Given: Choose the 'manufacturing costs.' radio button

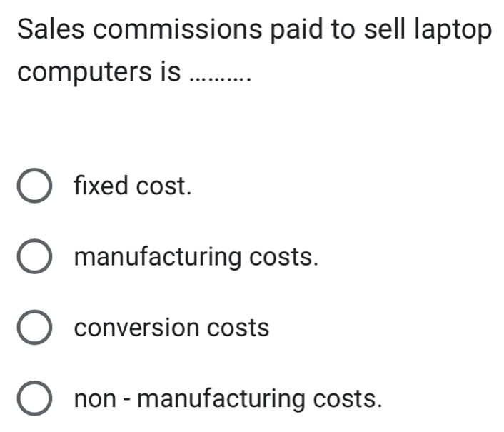Looking at the screenshot, I should coord(34,258).
